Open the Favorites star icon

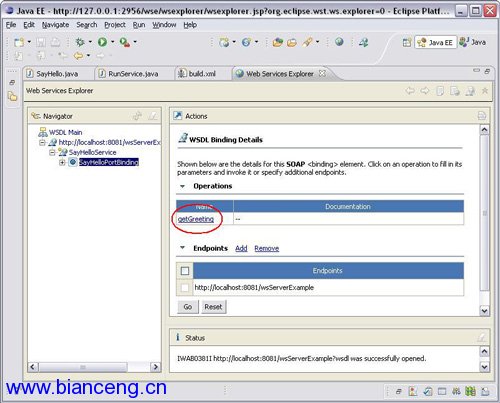tap(485, 91)
